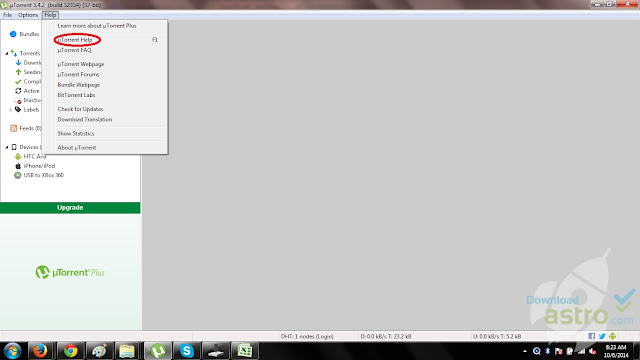640x360 pixels.
Task: Select Active in the sidebar
Action: tap(31, 91)
